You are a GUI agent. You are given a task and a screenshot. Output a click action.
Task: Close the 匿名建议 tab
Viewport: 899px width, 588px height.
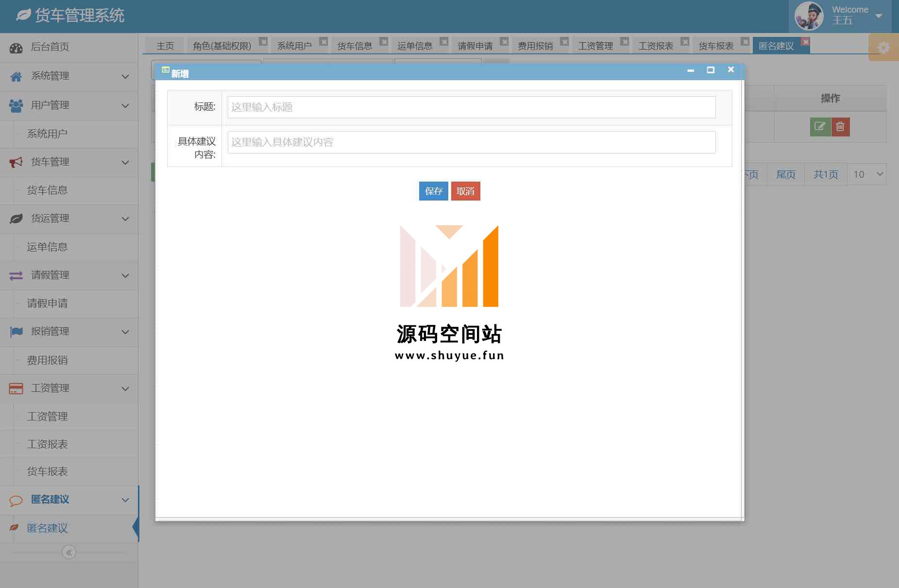click(x=805, y=41)
